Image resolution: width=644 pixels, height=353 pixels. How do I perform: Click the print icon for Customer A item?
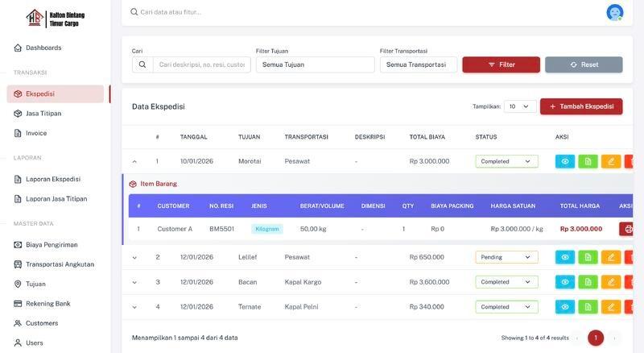628,229
